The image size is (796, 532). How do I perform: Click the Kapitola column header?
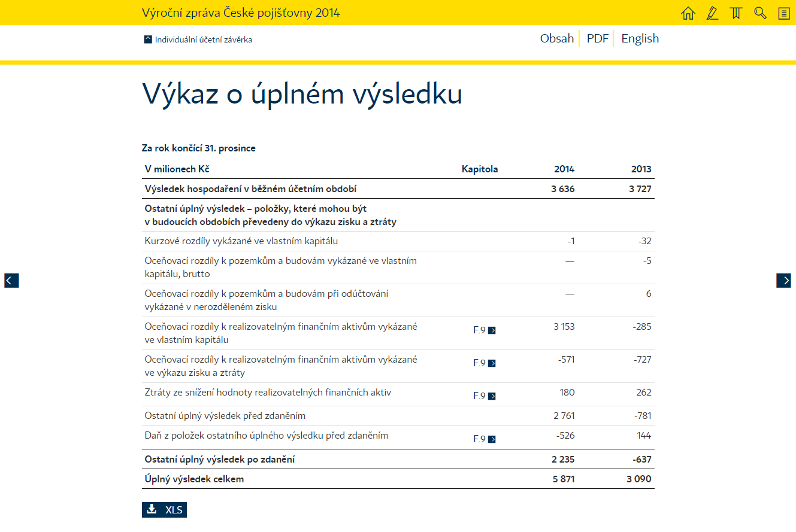click(x=480, y=169)
